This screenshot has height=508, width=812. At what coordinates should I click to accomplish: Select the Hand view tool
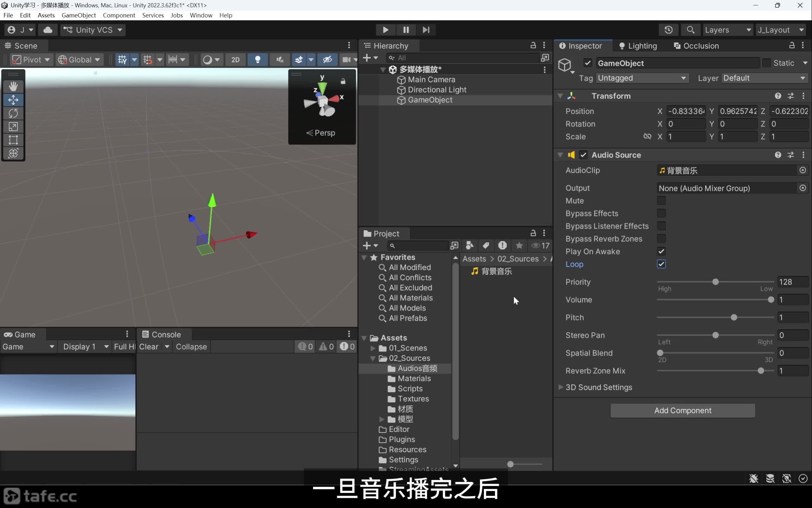pyautogui.click(x=13, y=86)
